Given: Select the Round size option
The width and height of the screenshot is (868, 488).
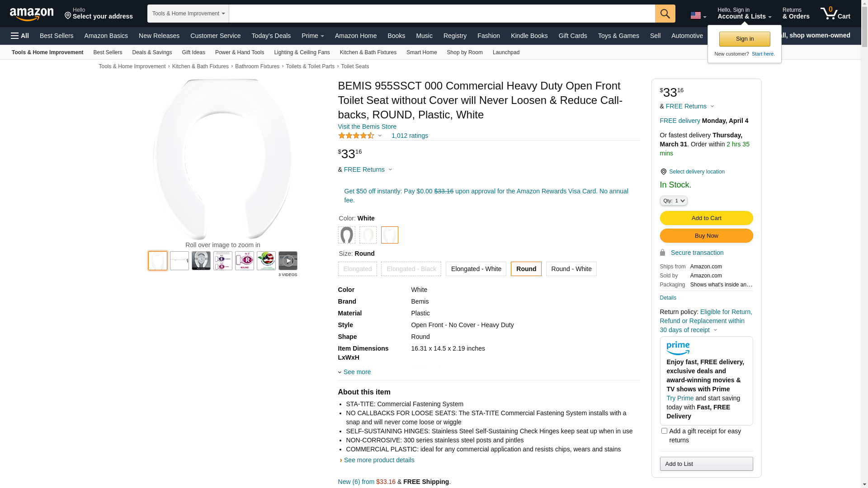Looking at the screenshot, I should tap(526, 269).
